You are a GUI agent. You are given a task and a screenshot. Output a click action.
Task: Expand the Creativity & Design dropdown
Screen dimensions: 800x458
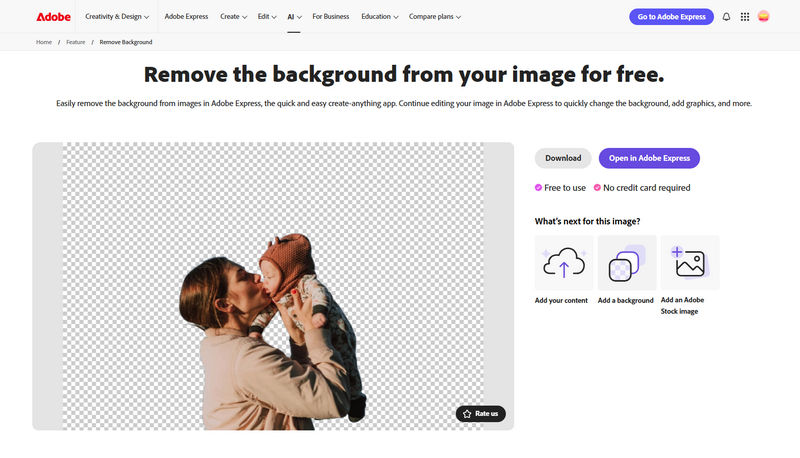(x=117, y=17)
